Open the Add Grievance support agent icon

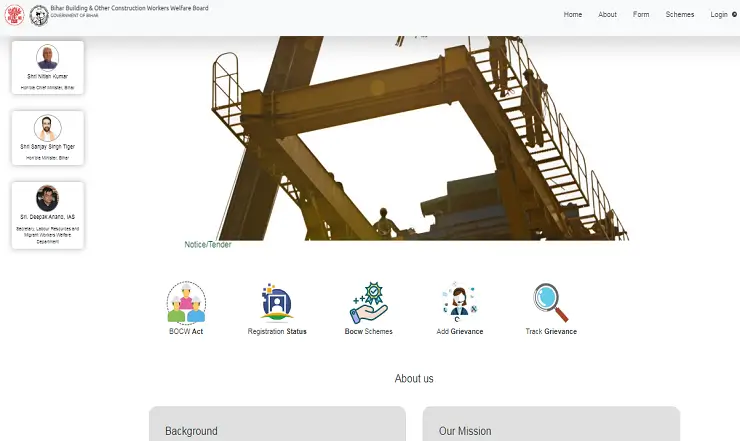click(459, 302)
